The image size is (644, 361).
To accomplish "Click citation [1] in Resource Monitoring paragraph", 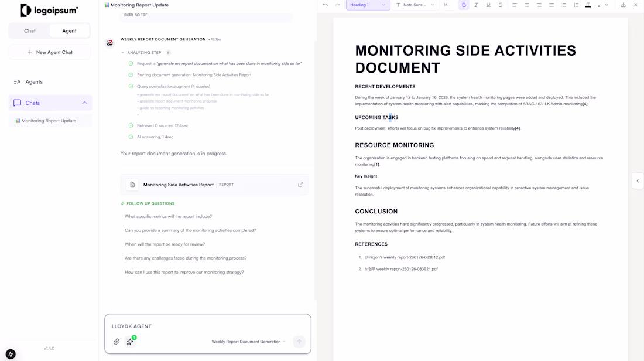I will pyautogui.click(x=376, y=165).
